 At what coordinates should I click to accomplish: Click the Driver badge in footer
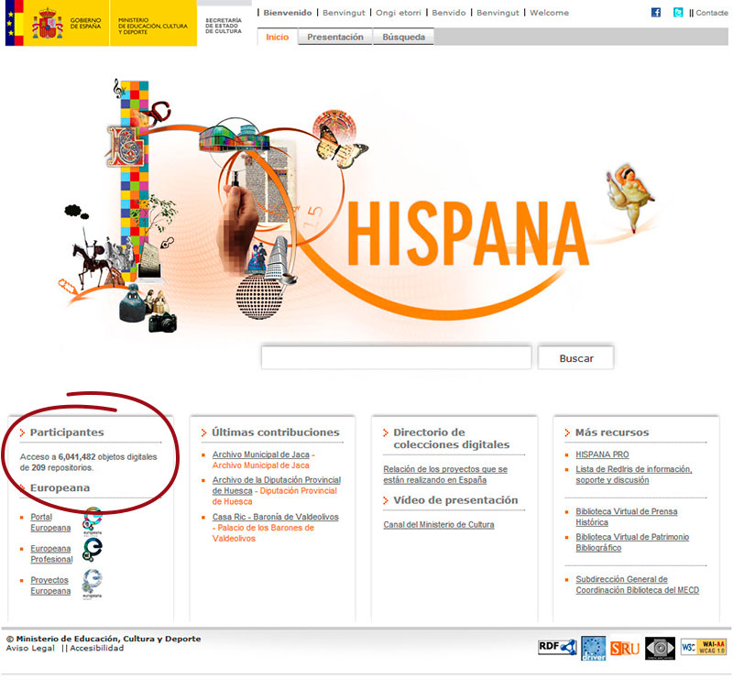coord(593,648)
